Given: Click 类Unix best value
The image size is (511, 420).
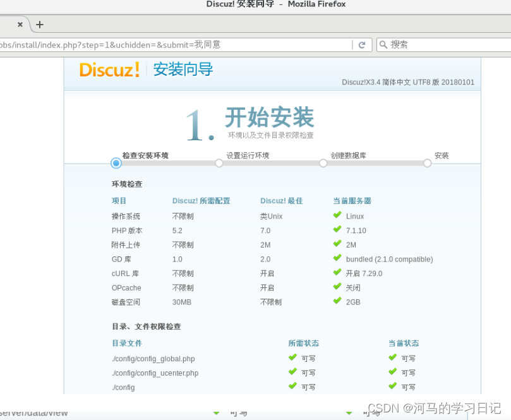Looking at the screenshot, I should click(271, 217).
